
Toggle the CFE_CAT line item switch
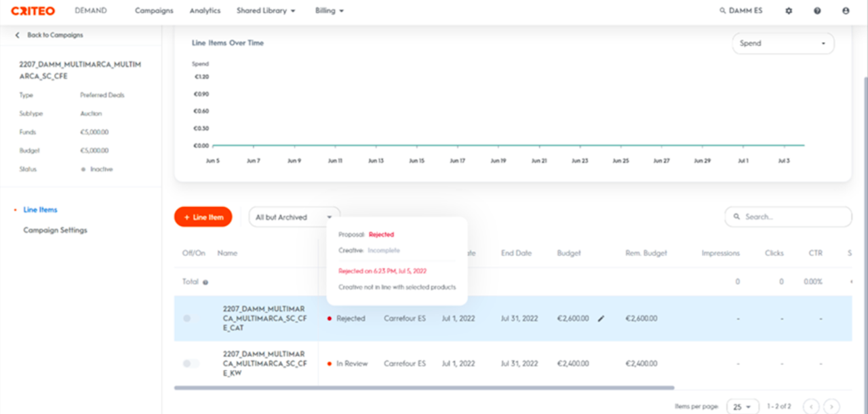(x=191, y=318)
